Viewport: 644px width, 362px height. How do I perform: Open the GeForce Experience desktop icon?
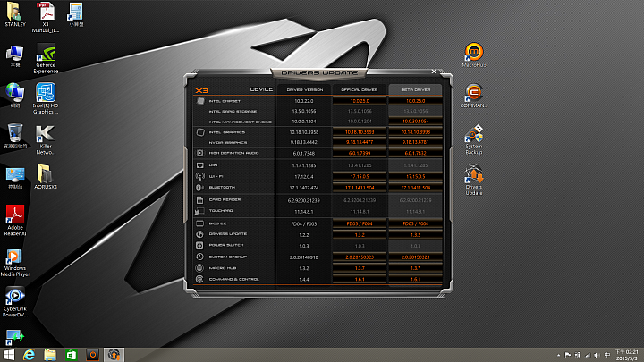46,59
